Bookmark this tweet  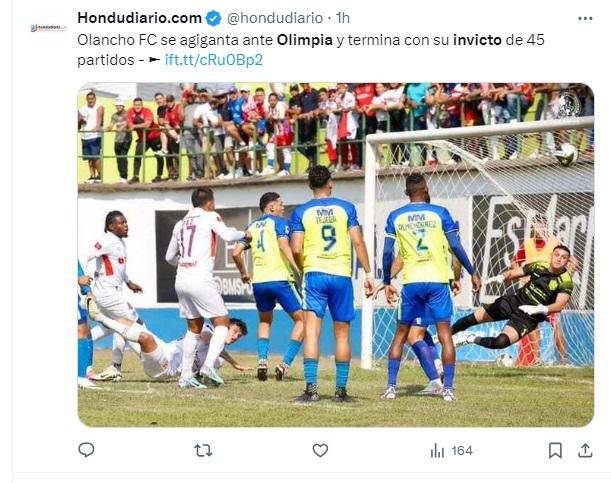(x=555, y=451)
